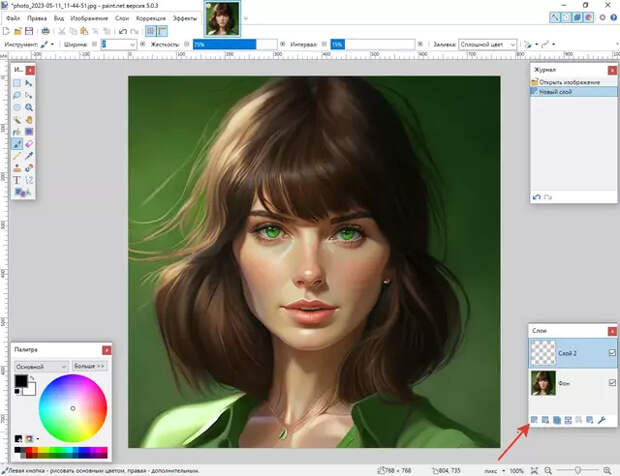Select the Rectangle Select tool

(17, 83)
